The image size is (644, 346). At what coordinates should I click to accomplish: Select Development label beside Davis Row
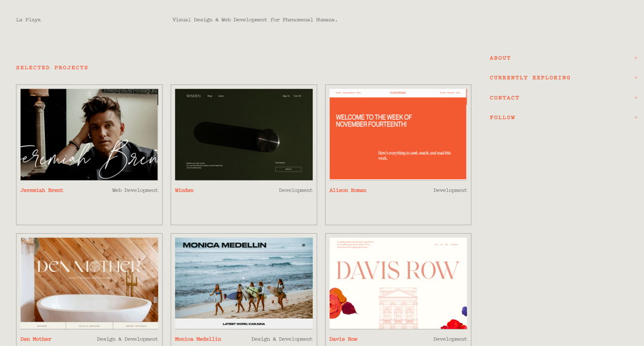pyautogui.click(x=450, y=339)
